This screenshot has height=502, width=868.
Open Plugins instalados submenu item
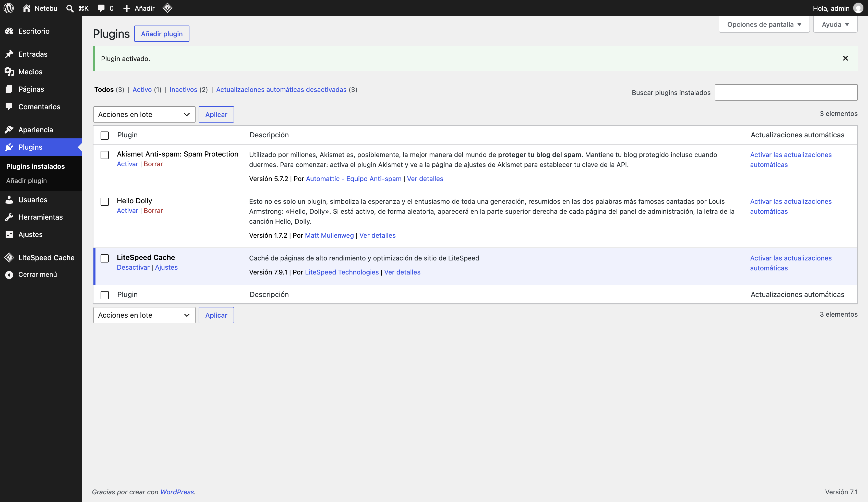click(x=35, y=166)
